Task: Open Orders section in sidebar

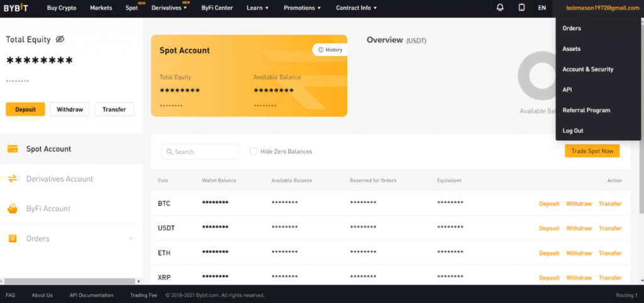Action: click(x=71, y=238)
